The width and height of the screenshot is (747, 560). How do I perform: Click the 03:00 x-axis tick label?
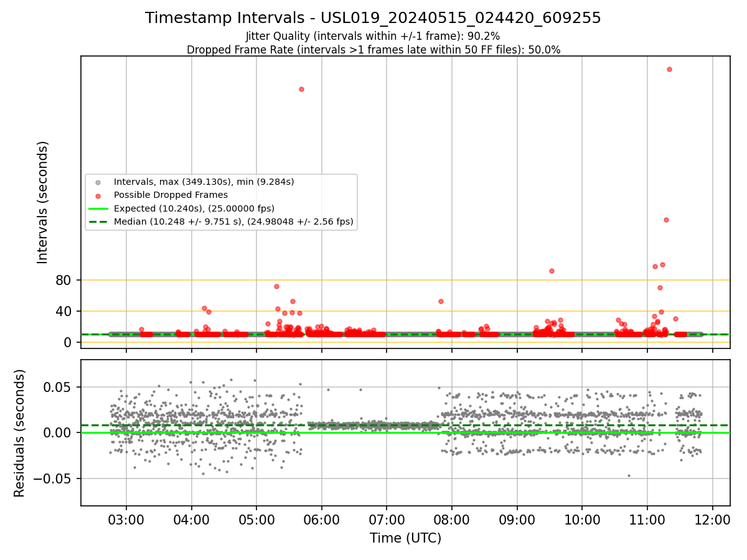[126, 520]
